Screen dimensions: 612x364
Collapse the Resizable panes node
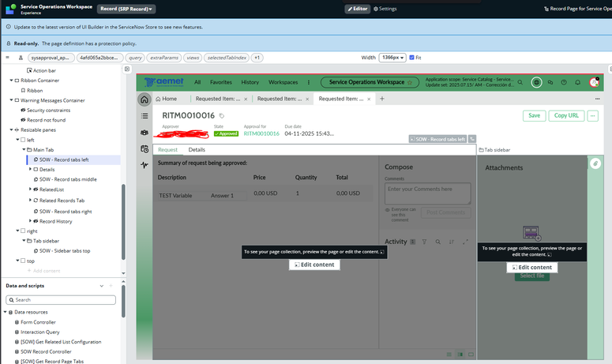point(11,130)
